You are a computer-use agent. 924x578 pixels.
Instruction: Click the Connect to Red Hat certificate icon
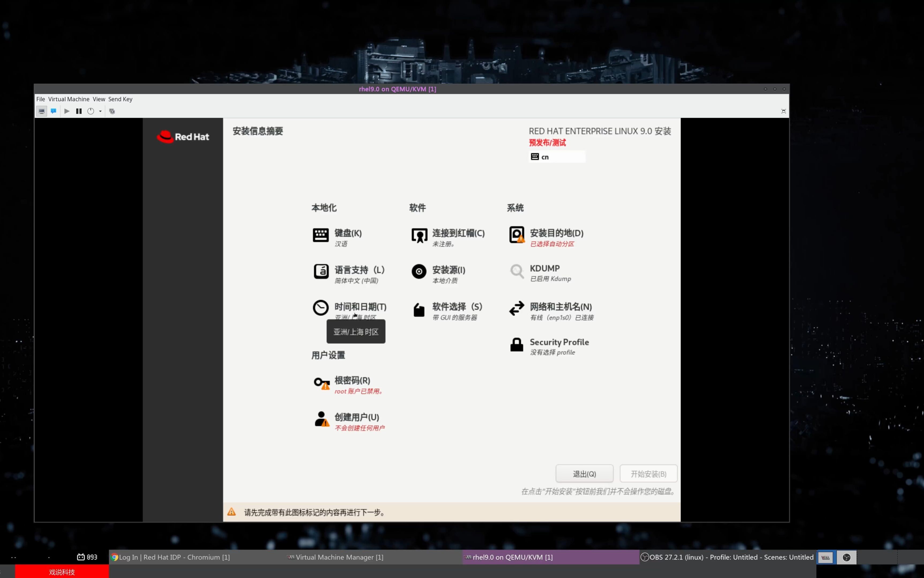click(x=419, y=235)
